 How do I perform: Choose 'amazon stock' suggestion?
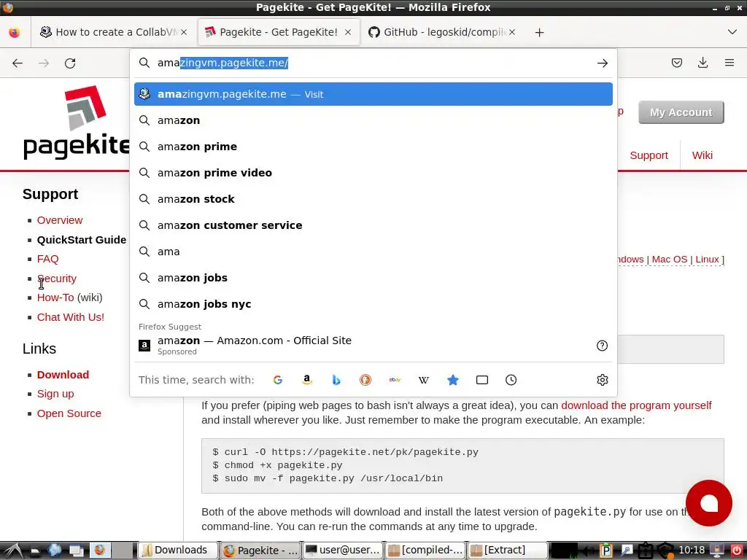[x=373, y=198]
